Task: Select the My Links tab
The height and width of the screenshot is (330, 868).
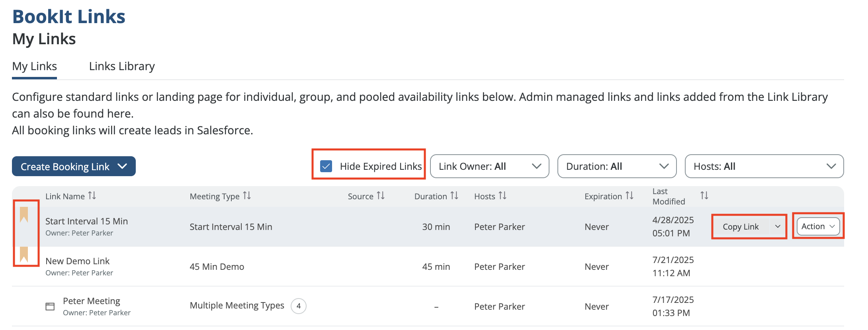Action: click(x=35, y=66)
